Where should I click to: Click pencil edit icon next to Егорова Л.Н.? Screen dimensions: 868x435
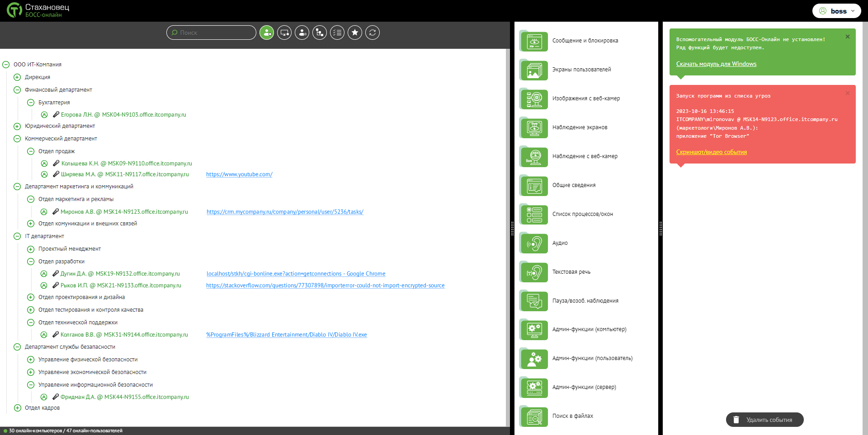[56, 114]
